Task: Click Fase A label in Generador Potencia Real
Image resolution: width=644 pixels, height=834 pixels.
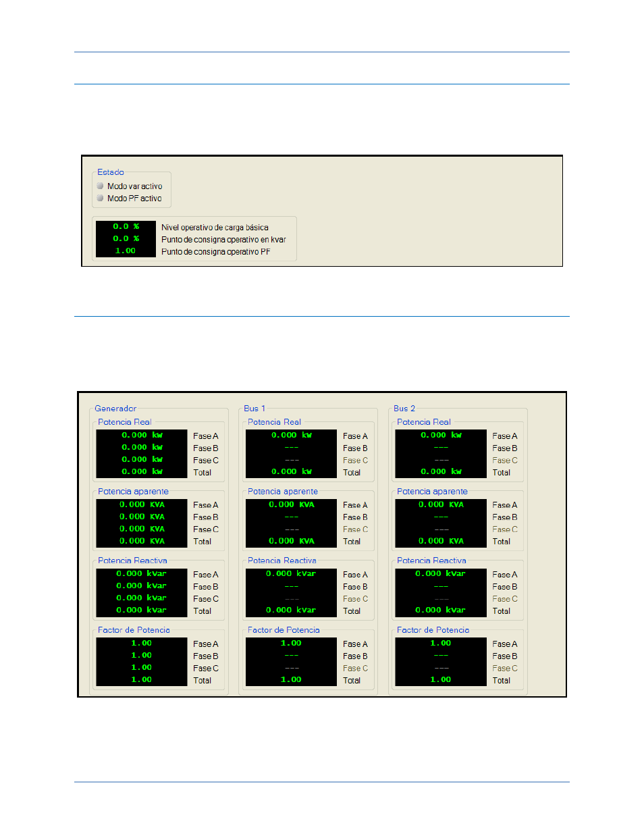Action: click(206, 436)
